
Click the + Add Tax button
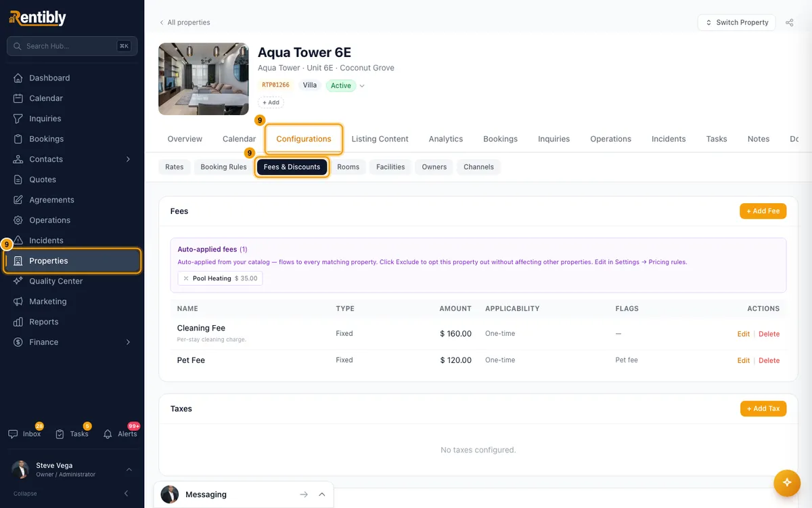tap(763, 408)
